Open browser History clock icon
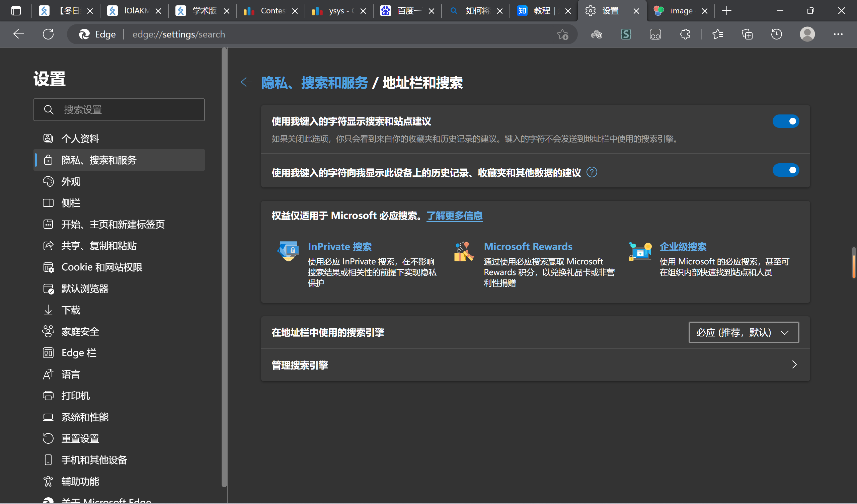Viewport: 857px width, 504px height. tap(776, 34)
